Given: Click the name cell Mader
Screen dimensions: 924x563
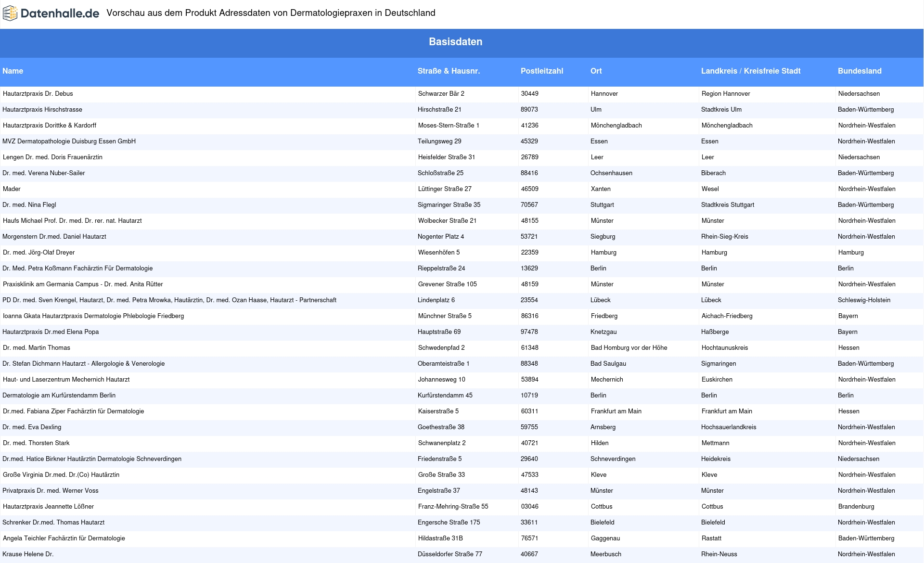Looking at the screenshot, I should click(12, 189).
